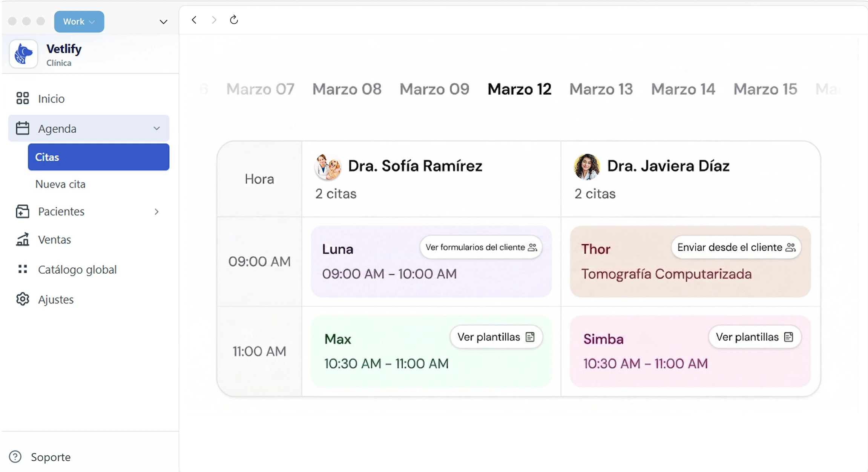Collapse the Agenda section chevron

click(156, 129)
